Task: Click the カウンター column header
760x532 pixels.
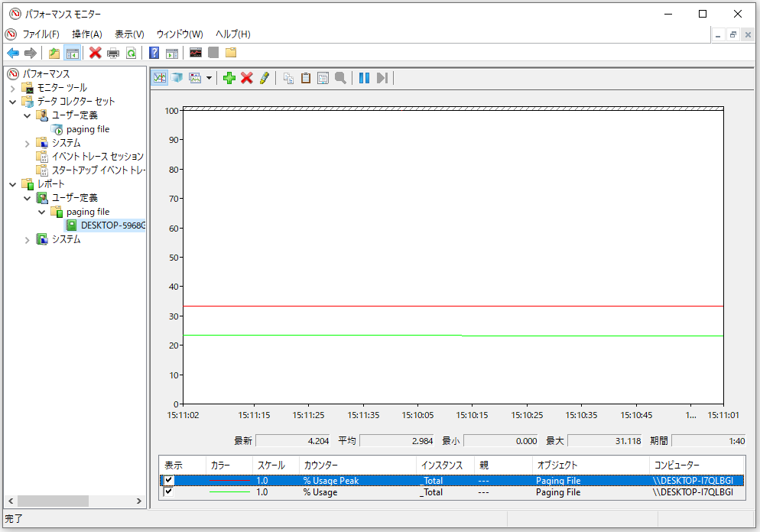Action: point(320,465)
